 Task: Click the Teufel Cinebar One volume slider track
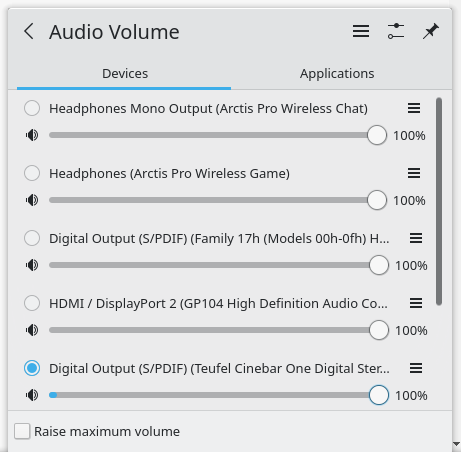click(213, 395)
